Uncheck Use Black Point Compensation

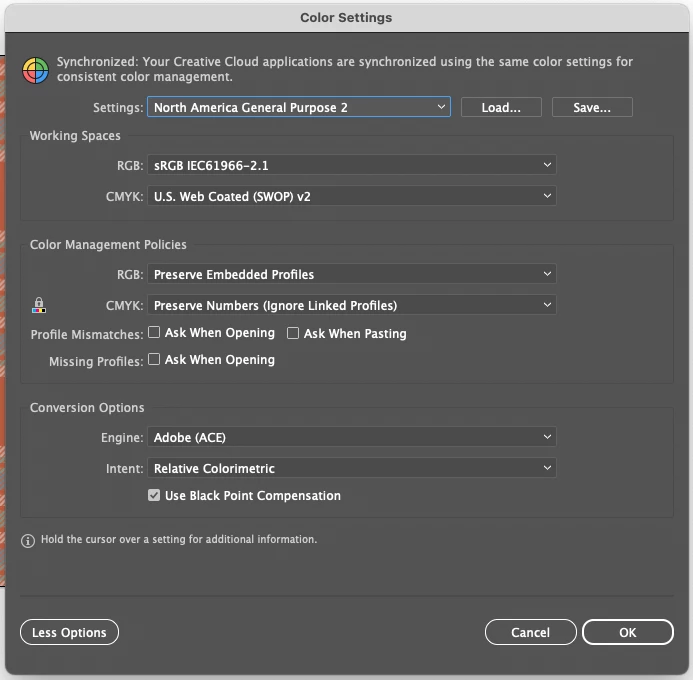(x=154, y=495)
